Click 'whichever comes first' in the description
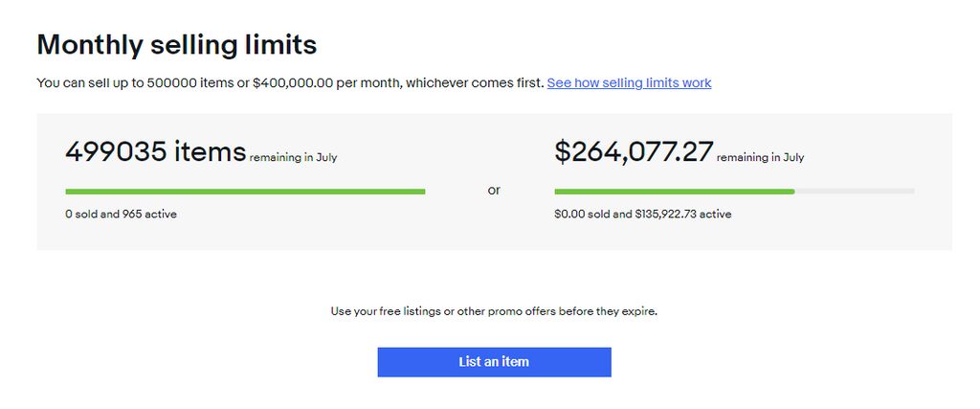 click(x=475, y=82)
